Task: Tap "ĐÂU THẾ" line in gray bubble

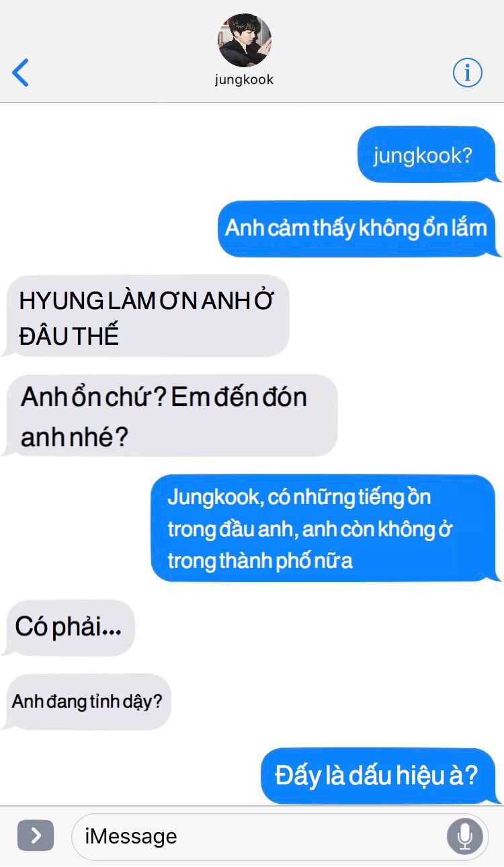Action: [x=69, y=335]
